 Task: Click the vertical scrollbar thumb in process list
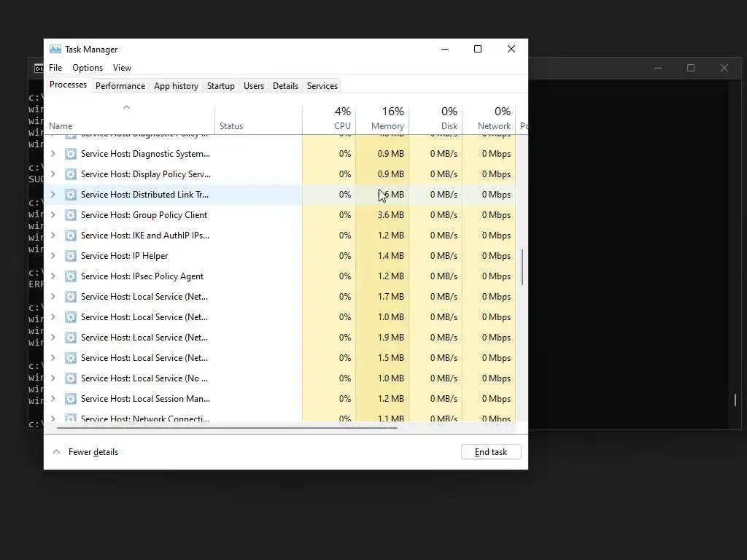(x=522, y=267)
